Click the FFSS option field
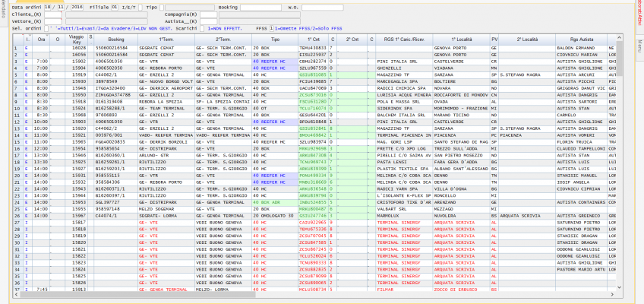 click(270, 28)
